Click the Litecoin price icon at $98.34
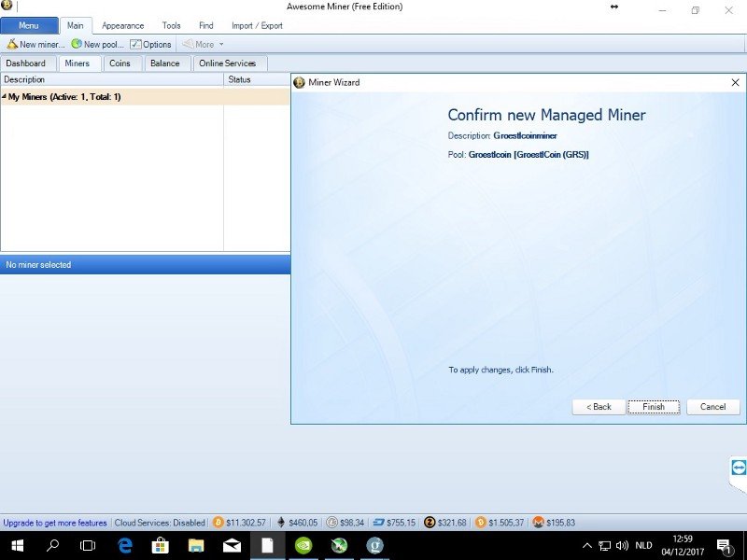This screenshot has height=560, width=747. [x=331, y=523]
